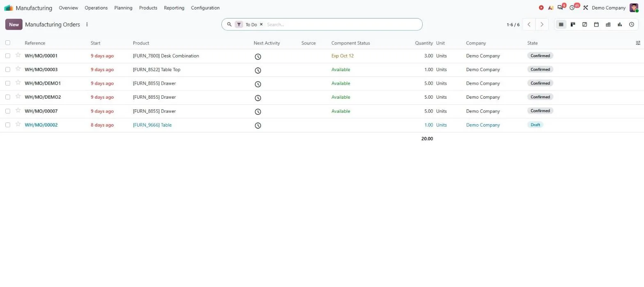This screenshot has height=287, width=644.
Task: Select the checkbox for WH/MO/00001
Action: (x=8, y=56)
